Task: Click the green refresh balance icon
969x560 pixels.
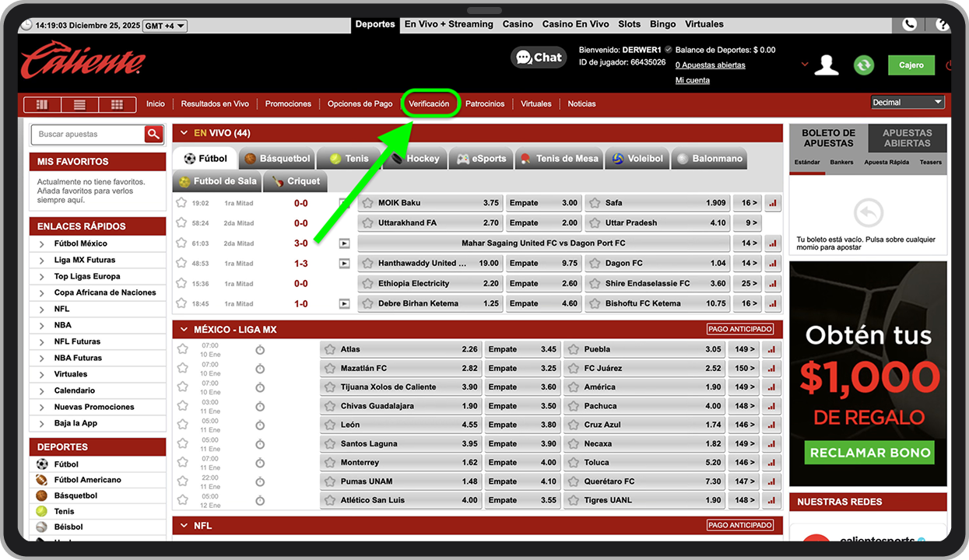Action: tap(863, 65)
